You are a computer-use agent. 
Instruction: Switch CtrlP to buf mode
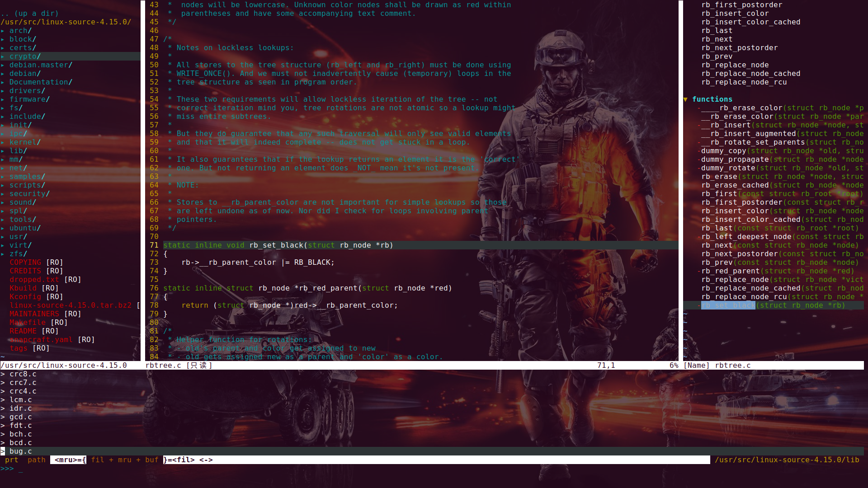click(x=151, y=460)
